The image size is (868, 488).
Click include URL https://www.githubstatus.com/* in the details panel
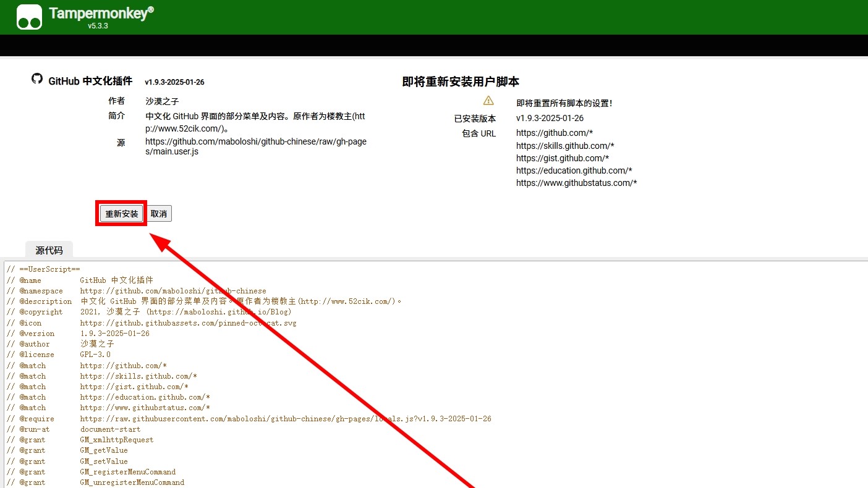(x=576, y=183)
